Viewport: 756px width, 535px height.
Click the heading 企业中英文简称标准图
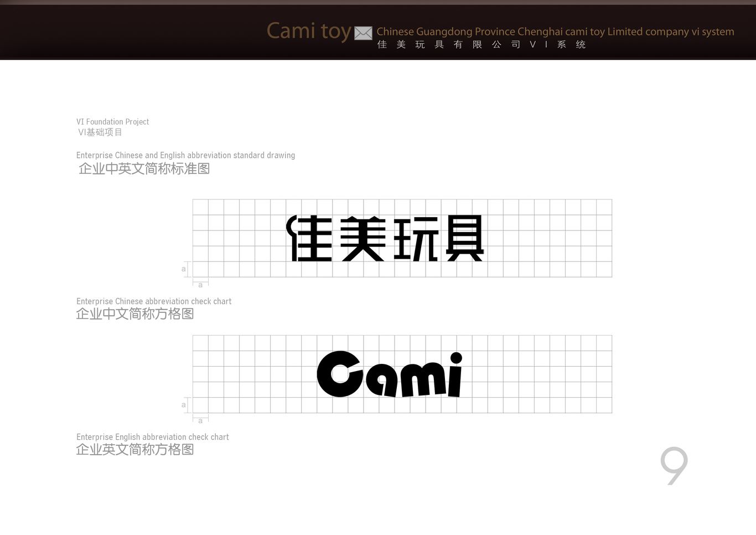pos(144,169)
